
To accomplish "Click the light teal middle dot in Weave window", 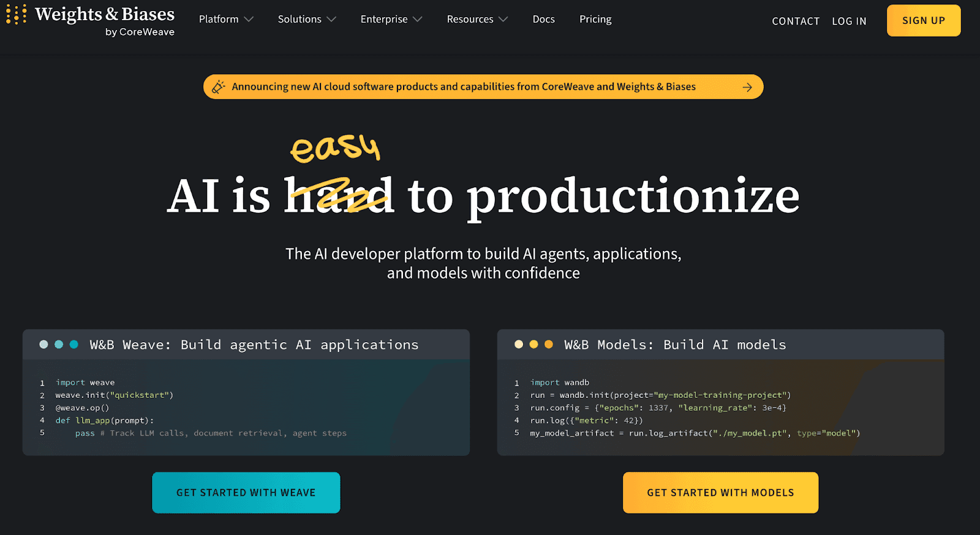I will (x=59, y=345).
